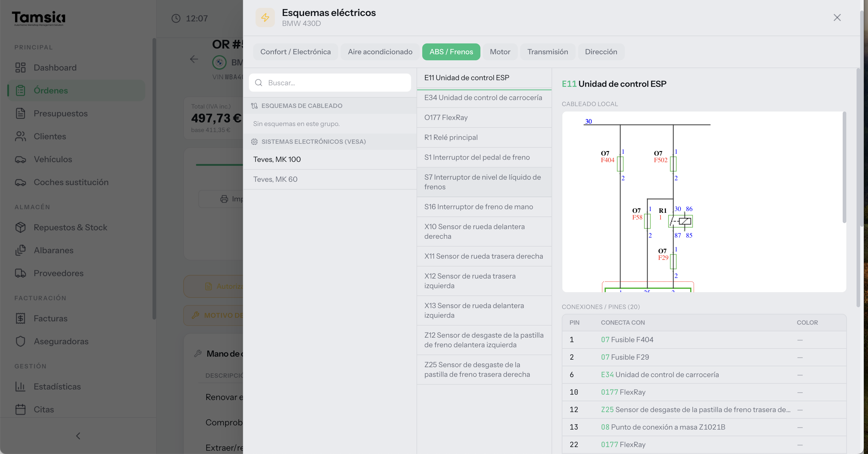This screenshot has height=454, width=868.
Task: Select S16 Interruptor de freno de mano
Action: (x=484, y=207)
